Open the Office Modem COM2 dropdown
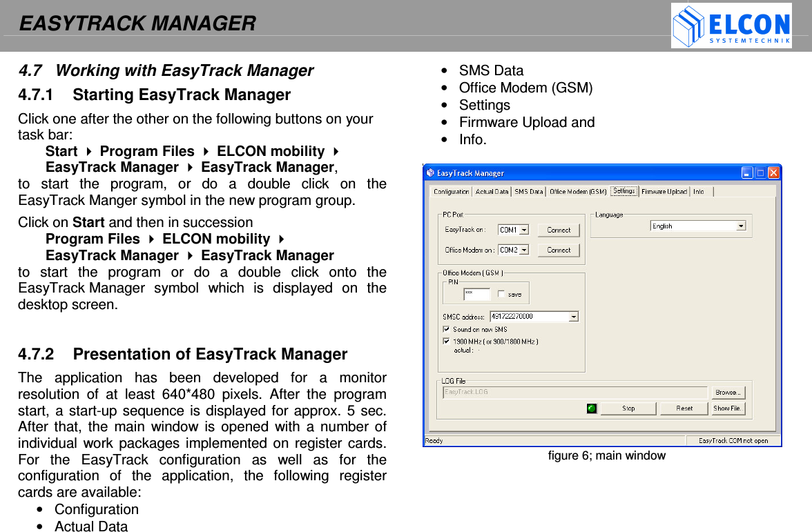The image size is (812, 532). (x=525, y=250)
